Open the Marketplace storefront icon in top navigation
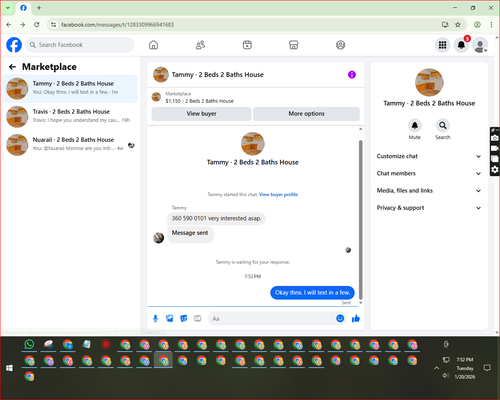500x400 pixels. coord(294,45)
